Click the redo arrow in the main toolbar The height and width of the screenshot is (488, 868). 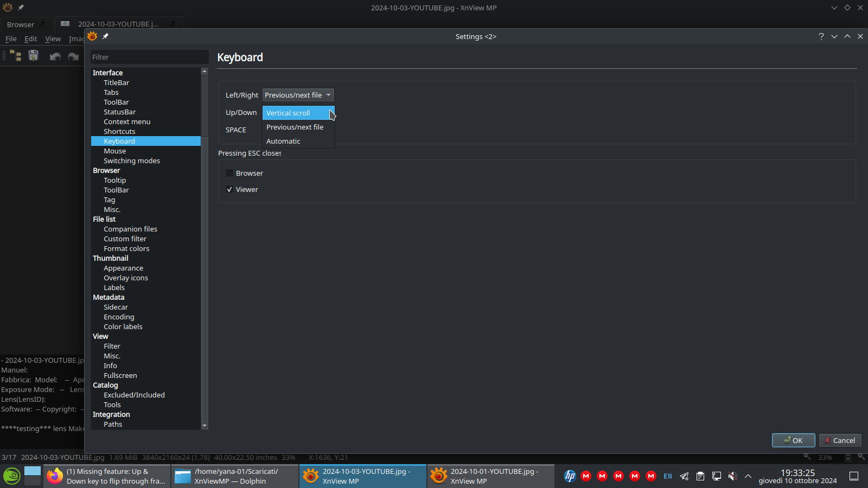[x=73, y=56]
